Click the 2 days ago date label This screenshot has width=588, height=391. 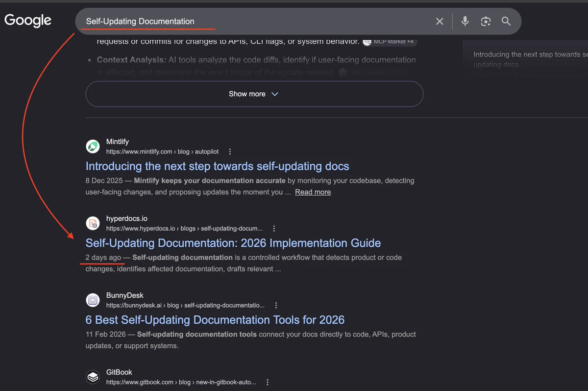pos(103,257)
